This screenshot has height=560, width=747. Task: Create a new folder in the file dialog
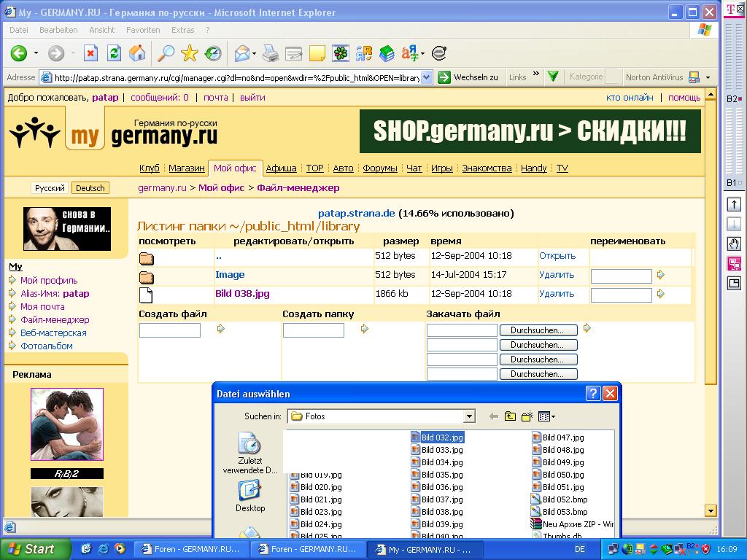(527, 416)
